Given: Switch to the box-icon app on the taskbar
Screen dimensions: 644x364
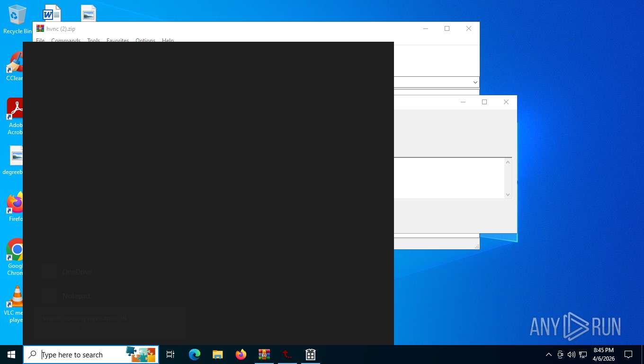Looking at the screenshot, I should [x=311, y=355].
